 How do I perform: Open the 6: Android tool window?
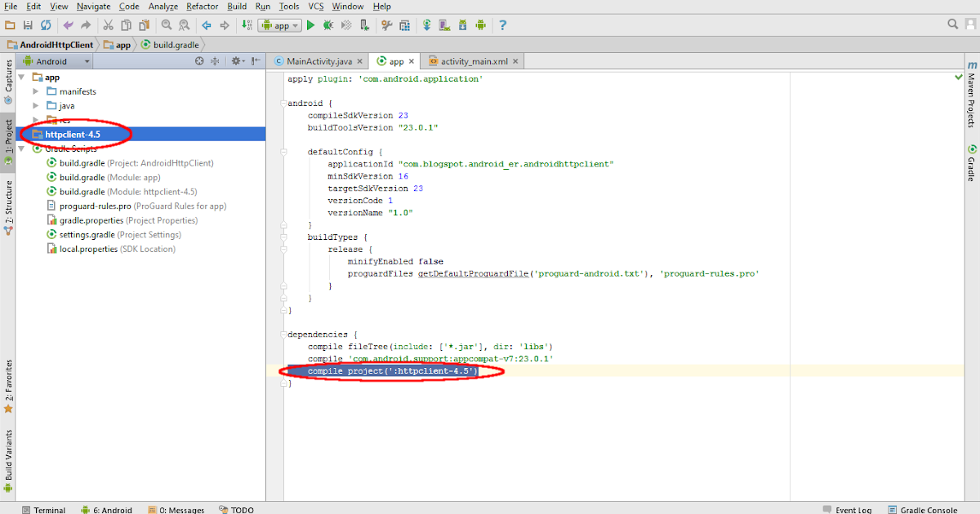[106, 510]
